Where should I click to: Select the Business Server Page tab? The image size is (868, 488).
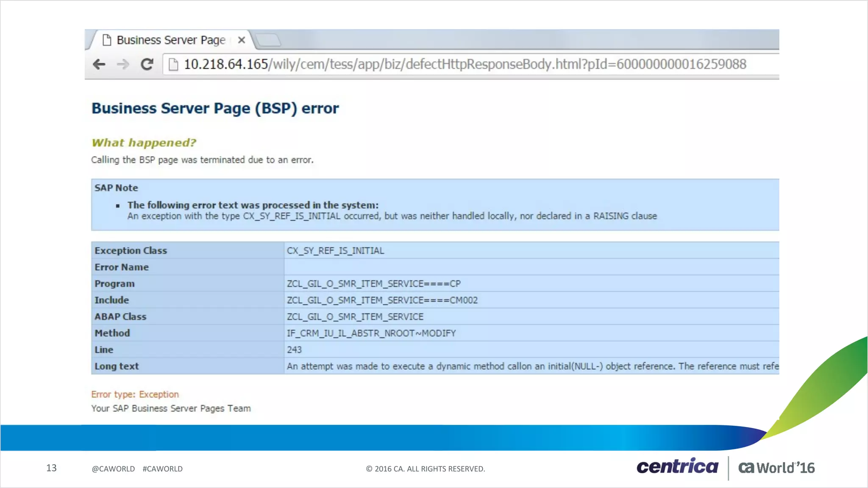coord(171,40)
